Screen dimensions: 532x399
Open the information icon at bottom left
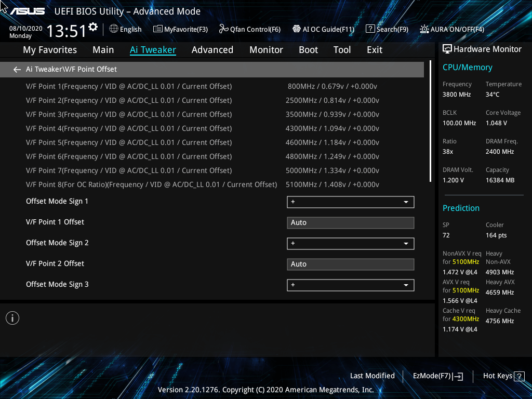pyautogui.click(x=12, y=317)
